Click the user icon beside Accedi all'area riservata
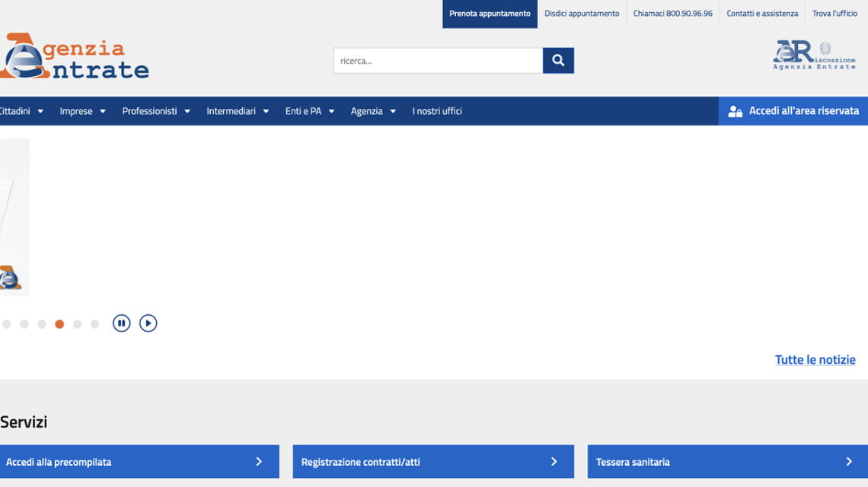Image resolution: width=868 pixels, height=487 pixels. 735,111
